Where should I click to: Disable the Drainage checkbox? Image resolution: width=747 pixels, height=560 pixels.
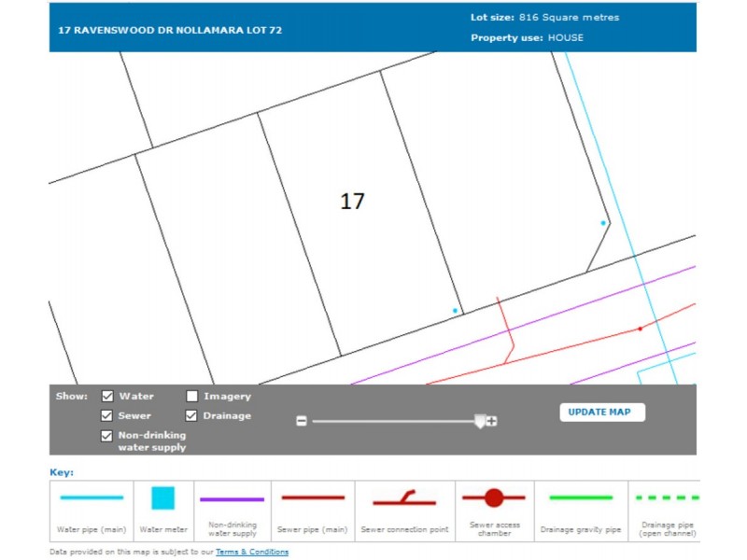pos(192,415)
